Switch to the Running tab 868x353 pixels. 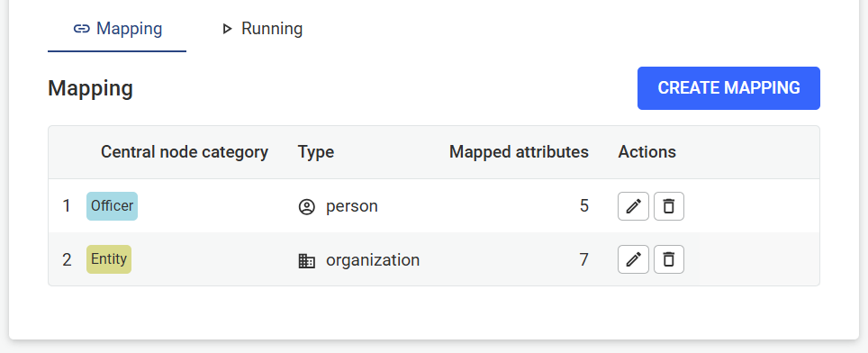(262, 29)
